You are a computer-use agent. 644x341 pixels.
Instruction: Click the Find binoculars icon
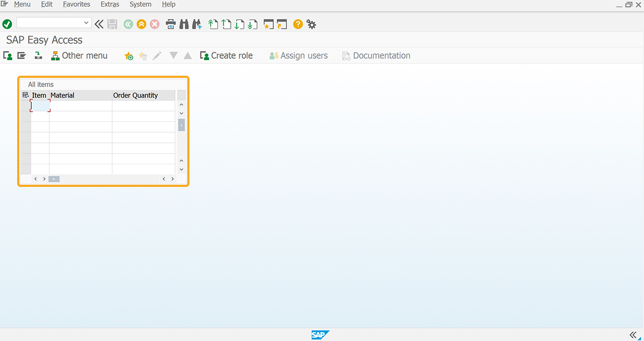pos(184,24)
